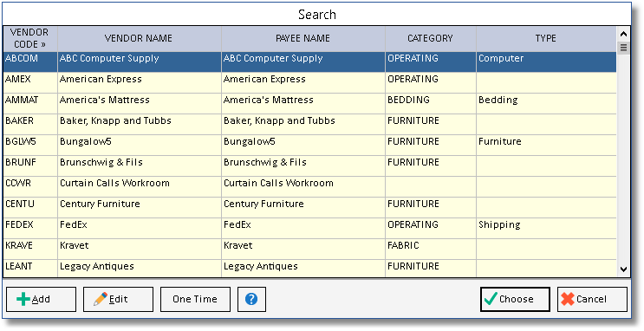Edit the selected vendor
Image resolution: width=644 pixels, height=331 pixels.
click(118, 299)
